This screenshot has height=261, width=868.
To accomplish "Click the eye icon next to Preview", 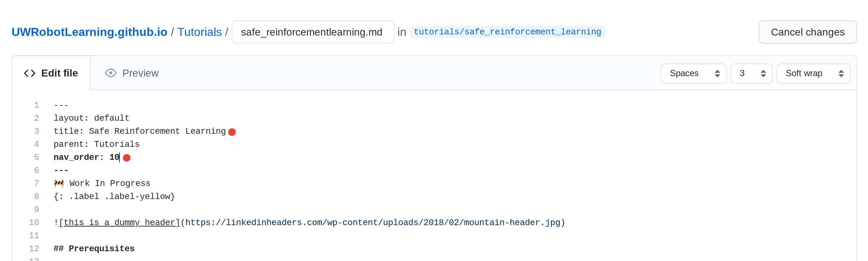I will [x=111, y=73].
